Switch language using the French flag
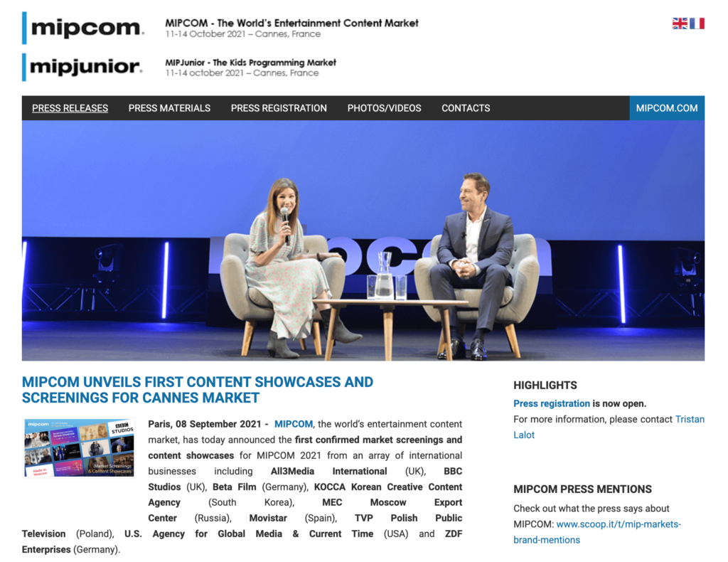The image size is (728, 562). pyautogui.click(x=697, y=23)
